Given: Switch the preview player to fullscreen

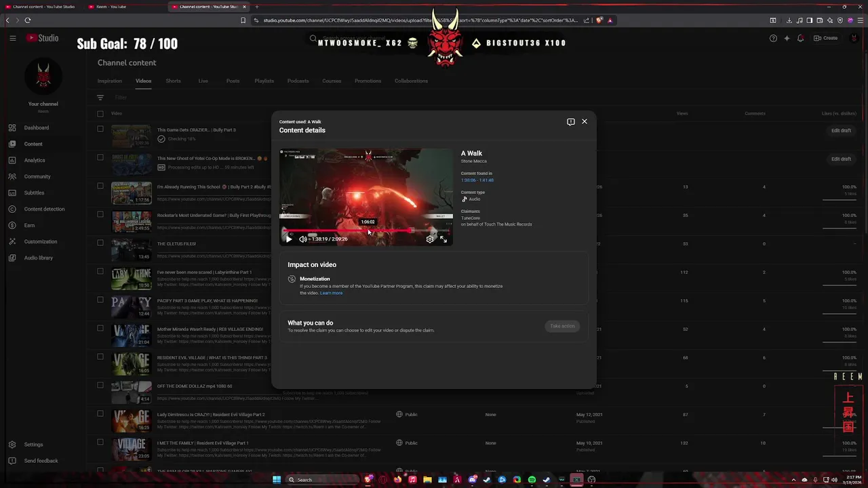Looking at the screenshot, I should pos(443,239).
